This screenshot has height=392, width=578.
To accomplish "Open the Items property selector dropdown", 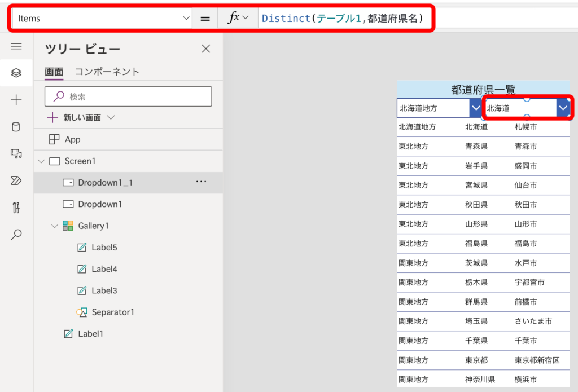I will pyautogui.click(x=186, y=17).
